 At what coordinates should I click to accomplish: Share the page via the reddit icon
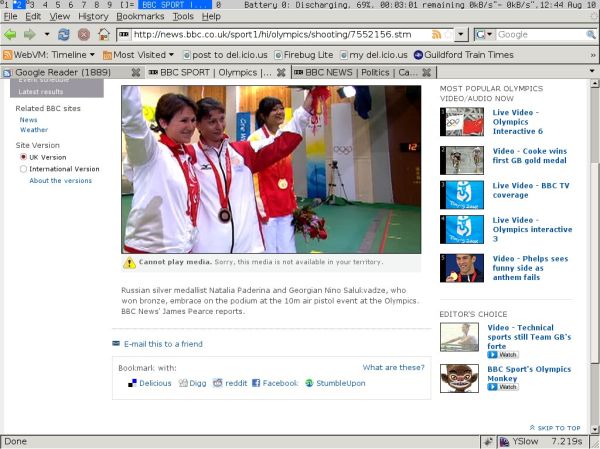pos(218,383)
